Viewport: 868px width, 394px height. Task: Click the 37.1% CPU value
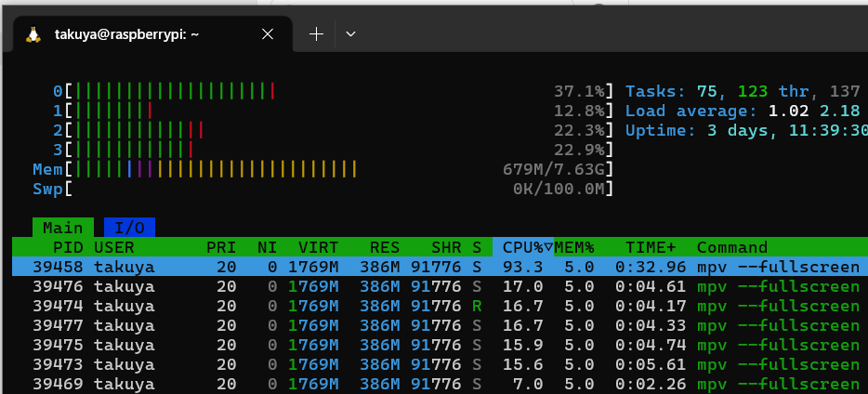pos(579,91)
